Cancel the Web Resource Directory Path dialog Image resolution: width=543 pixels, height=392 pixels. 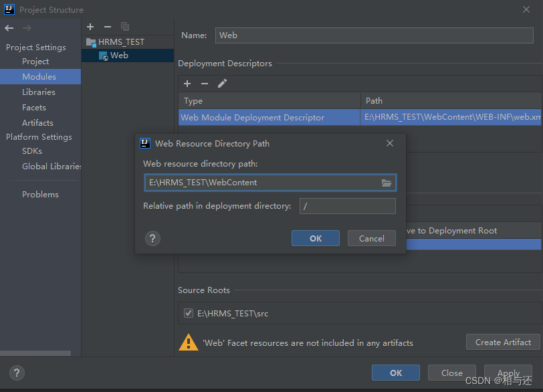pyautogui.click(x=372, y=238)
